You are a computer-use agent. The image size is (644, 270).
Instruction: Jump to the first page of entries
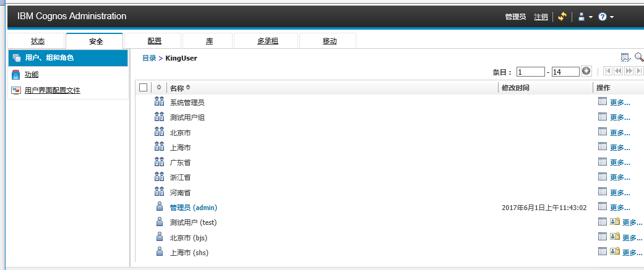tap(608, 71)
